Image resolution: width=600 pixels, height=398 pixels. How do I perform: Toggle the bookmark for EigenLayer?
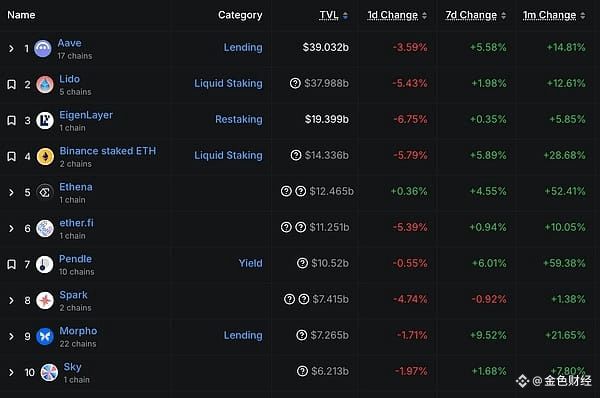pyautogui.click(x=11, y=120)
